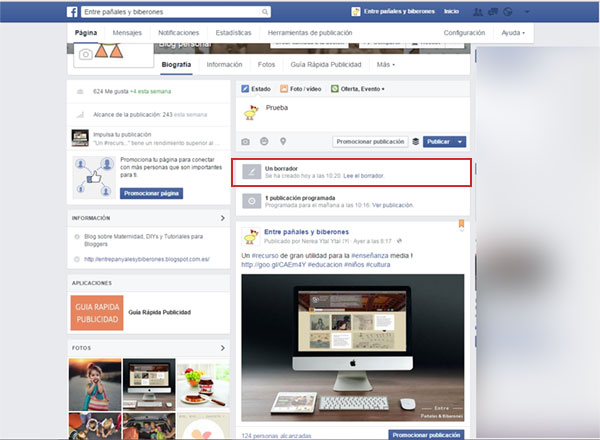Add location with composer pin icon
Screen dimensions: 600x440
283,141
